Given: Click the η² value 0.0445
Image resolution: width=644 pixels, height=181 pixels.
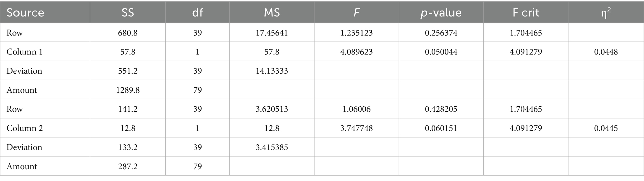Looking at the screenshot, I should click(606, 128).
